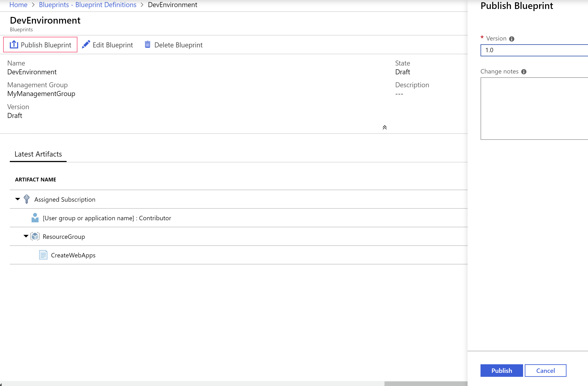Click the Cancel button
Viewport: 588px width, 386px height.
(545, 370)
